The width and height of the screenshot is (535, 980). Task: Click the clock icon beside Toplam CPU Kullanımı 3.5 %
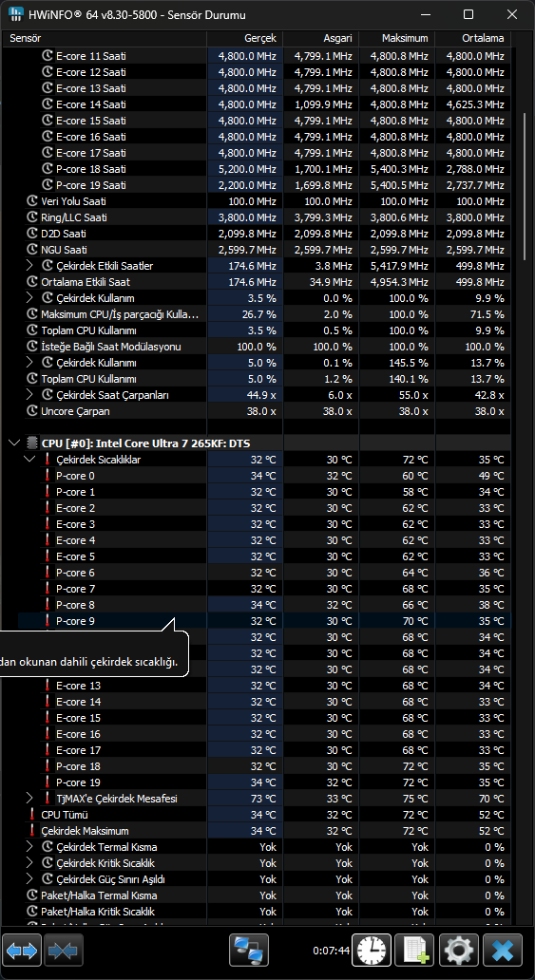32,330
